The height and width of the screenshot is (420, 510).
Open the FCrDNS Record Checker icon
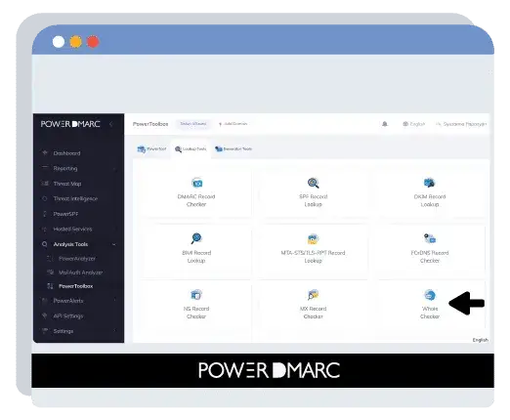(x=430, y=238)
